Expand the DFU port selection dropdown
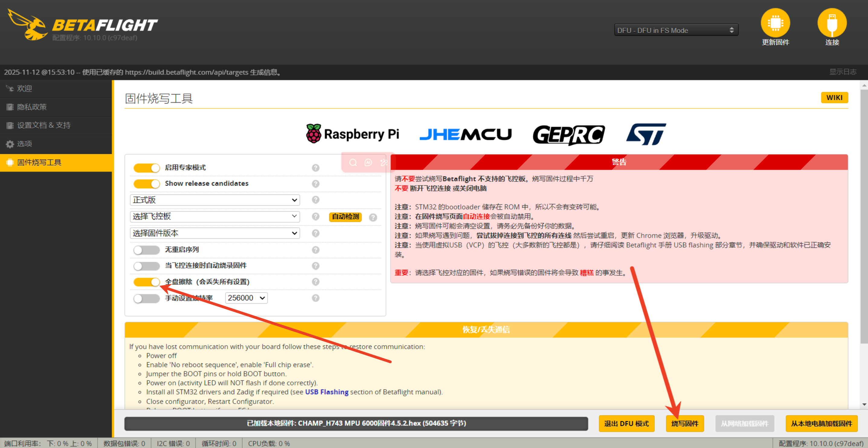This screenshot has height=448, width=868. 676,30
